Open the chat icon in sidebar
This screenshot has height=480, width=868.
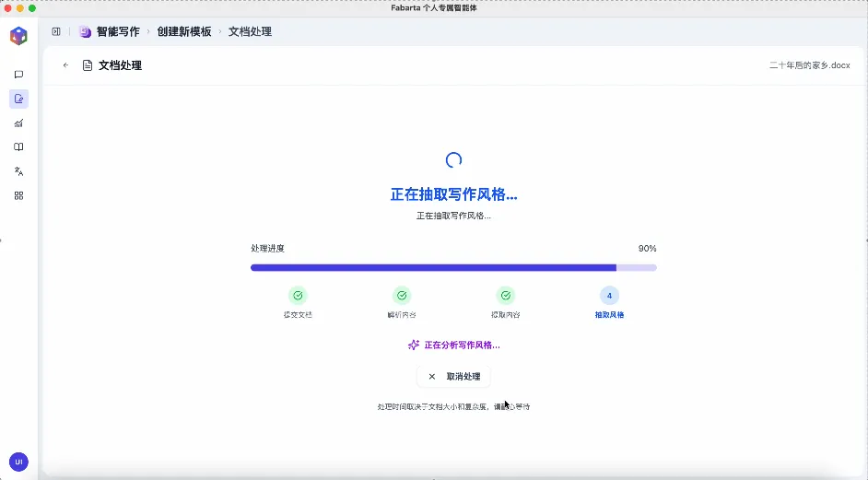click(x=18, y=75)
